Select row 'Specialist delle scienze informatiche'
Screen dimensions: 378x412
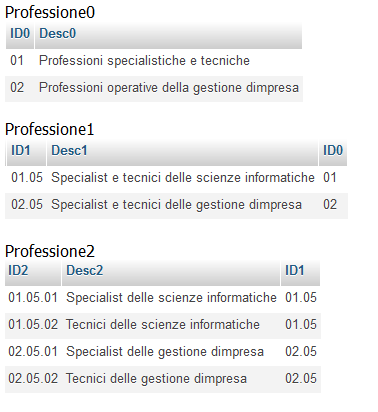pos(163,298)
